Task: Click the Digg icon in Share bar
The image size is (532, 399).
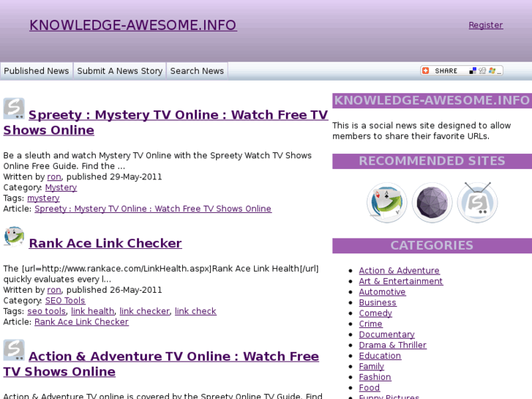Action: click(482, 70)
